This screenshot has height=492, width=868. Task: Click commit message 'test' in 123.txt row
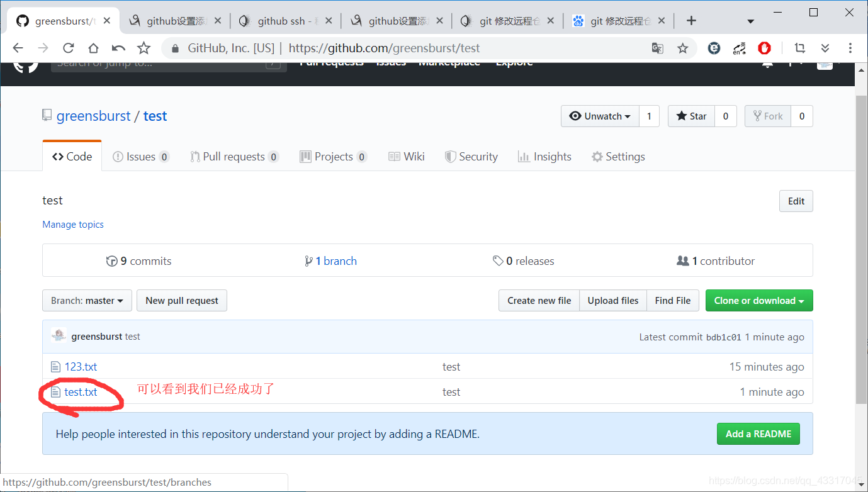click(451, 367)
